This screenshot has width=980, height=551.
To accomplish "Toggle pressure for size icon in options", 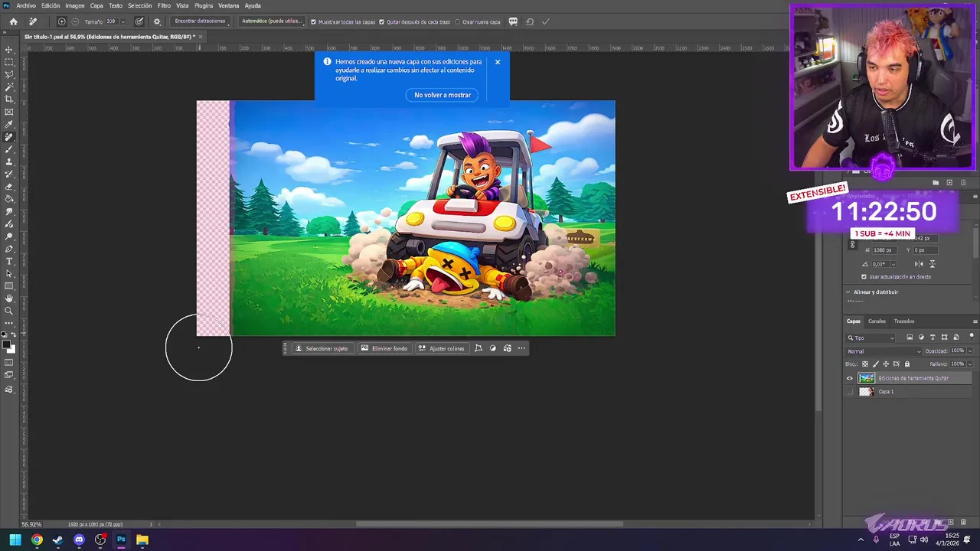I will tap(139, 21).
